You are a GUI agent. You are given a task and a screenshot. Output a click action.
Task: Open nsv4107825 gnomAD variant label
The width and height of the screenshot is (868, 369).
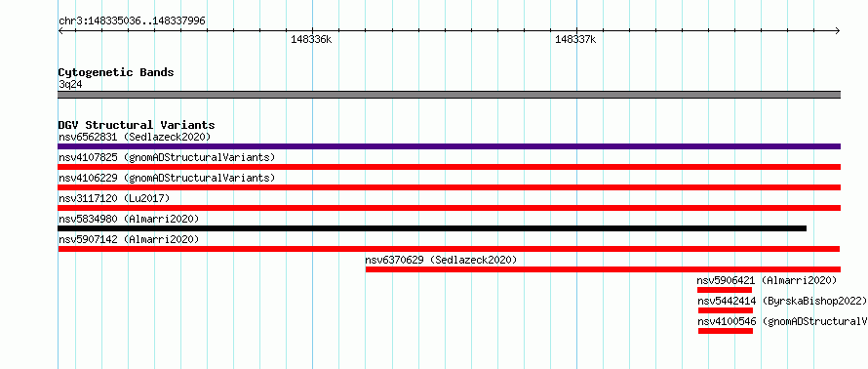click(x=167, y=157)
